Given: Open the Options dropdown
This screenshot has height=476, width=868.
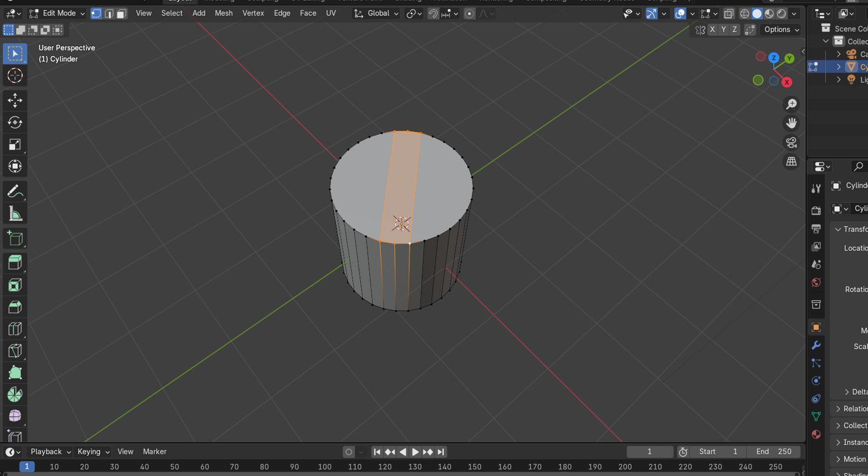Looking at the screenshot, I should coord(781,29).
